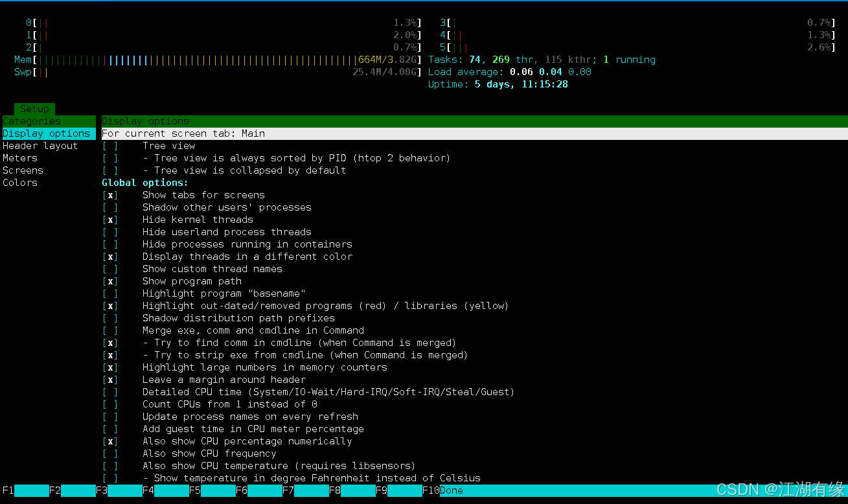Click the Swp usage meter bar
The image size is (848, 504).
pos(218,72)
